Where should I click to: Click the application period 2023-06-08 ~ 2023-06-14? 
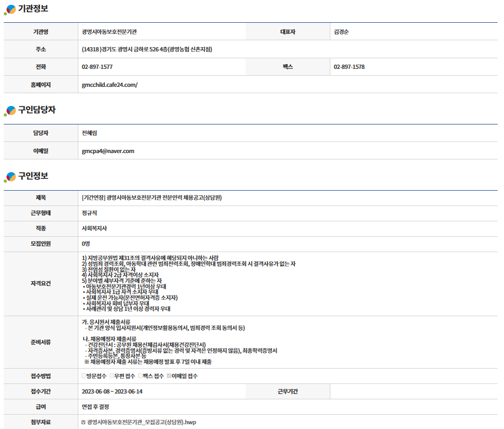(x=112, y=392)
